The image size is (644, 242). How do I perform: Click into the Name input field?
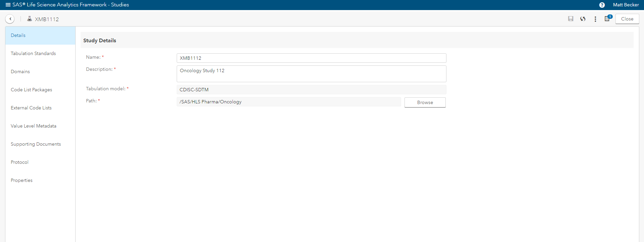(x=311, y=58)
